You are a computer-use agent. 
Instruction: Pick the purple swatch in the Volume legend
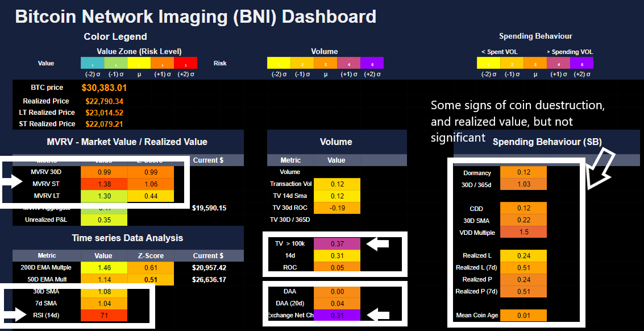[372, 63]
